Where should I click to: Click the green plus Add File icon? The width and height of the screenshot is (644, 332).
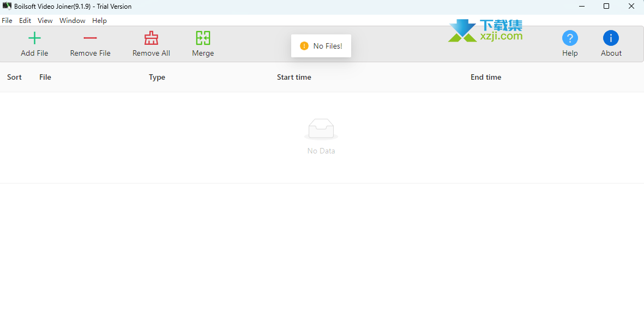click(x=34, y=38)
